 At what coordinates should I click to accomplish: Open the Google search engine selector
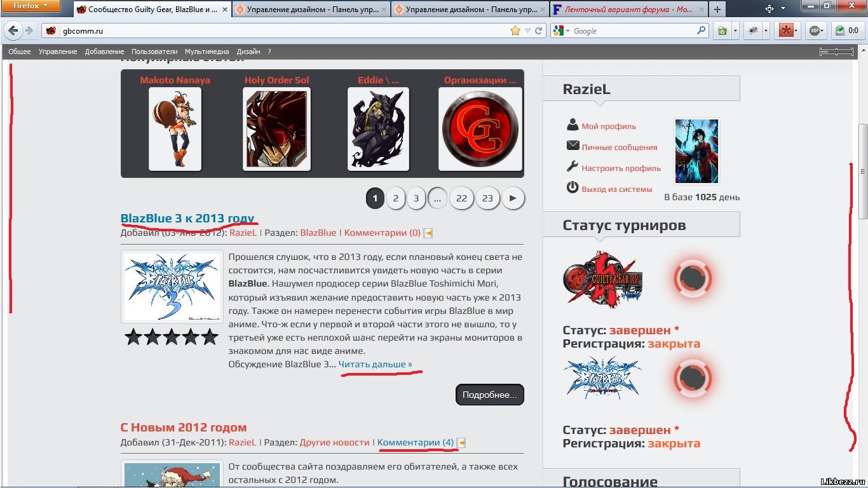pyautogui.click(x=561, y=30)
